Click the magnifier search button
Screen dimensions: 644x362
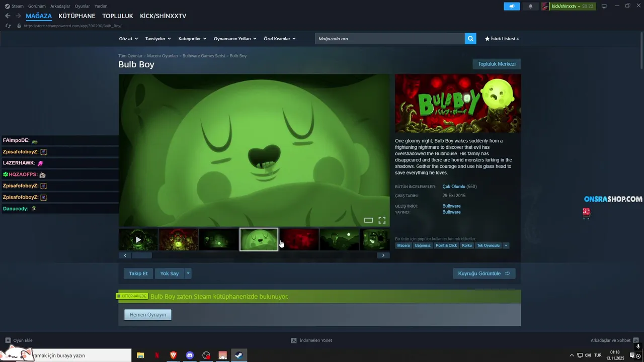click(x=470, y=39)
